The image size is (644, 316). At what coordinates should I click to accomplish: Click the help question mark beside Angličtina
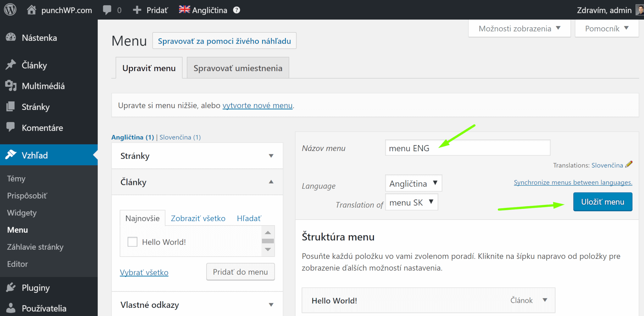pyautogui.click(x=236, y=10)
